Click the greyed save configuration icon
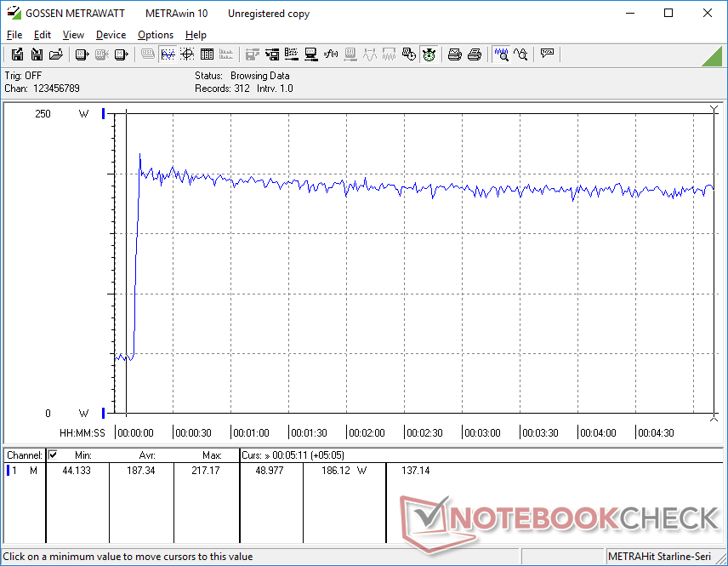Image resolution: width=728 pixels, height=566 pixels. click(252, 54)
